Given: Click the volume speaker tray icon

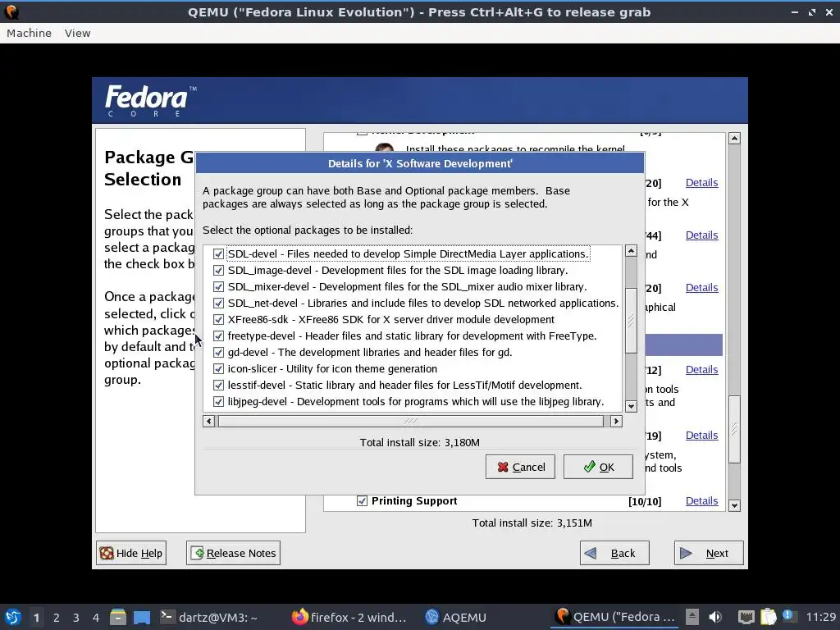Looking at the screenshot, I should coord(714,617).
